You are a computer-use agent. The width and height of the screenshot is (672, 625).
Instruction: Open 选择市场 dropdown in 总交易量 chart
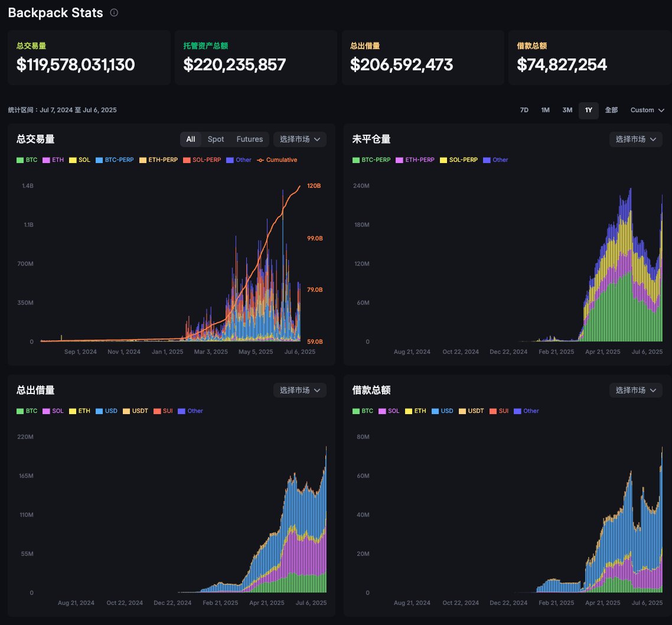pos(300,139)
